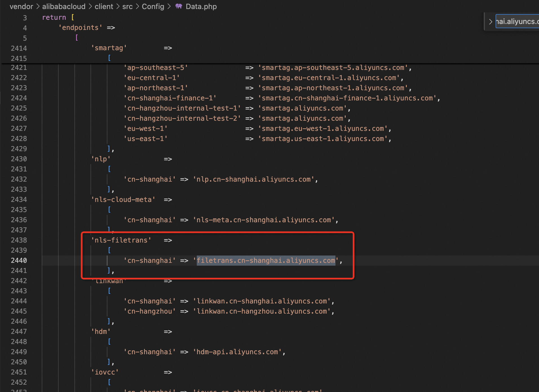
Task: Click 'nlp.cn-shanghai.aliyuncs.com' value
Action: (x=254, y=179)
